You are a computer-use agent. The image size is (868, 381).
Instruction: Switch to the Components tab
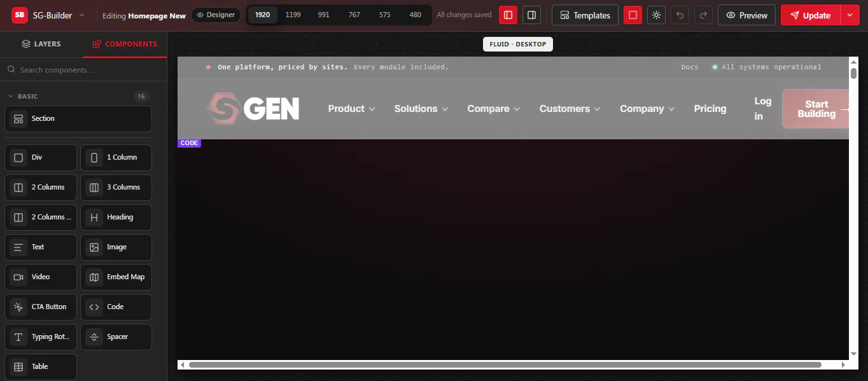[125, 44]
